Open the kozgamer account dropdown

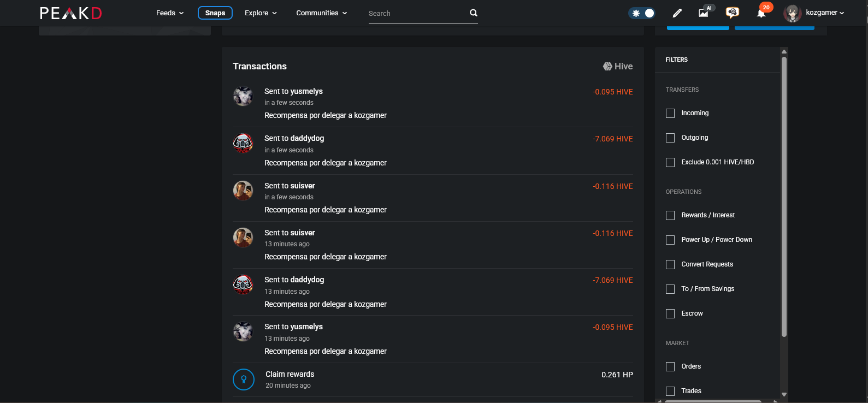pyautogui.click(x=825, y=13)
